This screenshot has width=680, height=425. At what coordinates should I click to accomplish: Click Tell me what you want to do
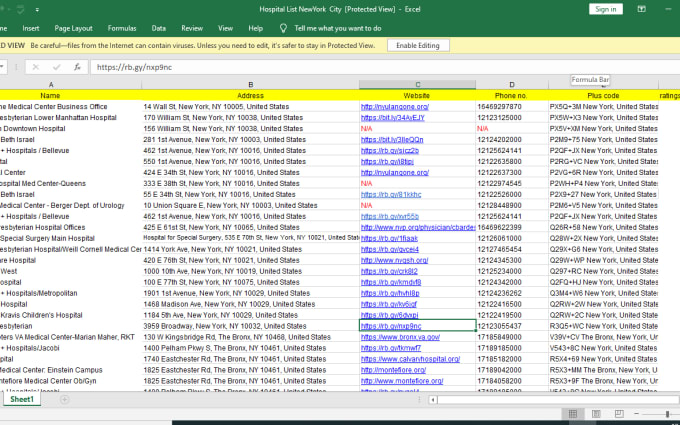point(338,28)
